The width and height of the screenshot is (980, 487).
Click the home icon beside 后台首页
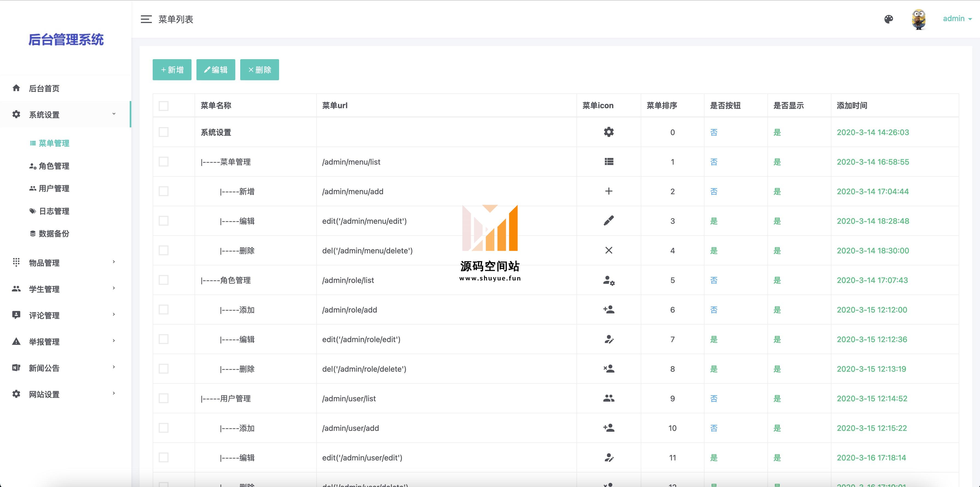point(16,88)
